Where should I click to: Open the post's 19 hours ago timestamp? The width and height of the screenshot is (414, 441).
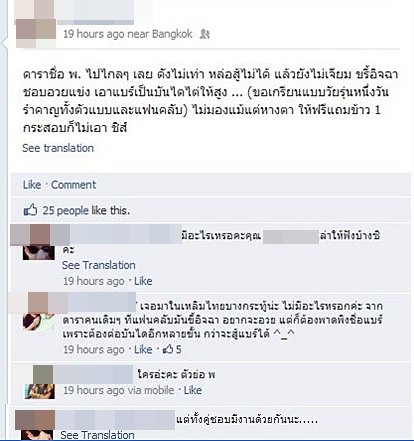pyautogui.click(x=94, y=34)
